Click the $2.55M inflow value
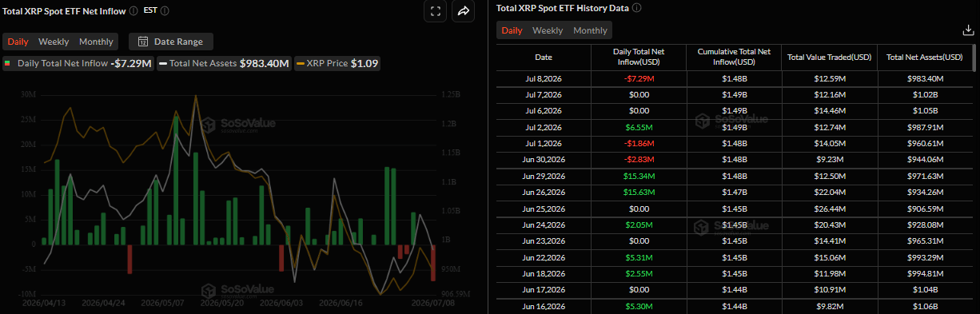980x314 pixels. [639, 274]
